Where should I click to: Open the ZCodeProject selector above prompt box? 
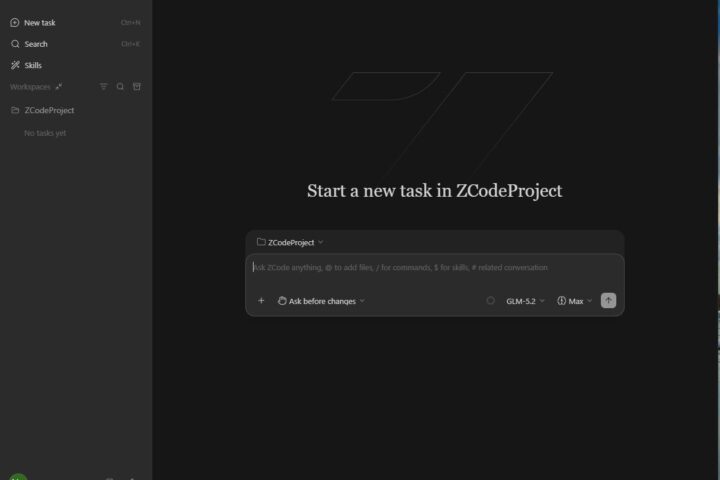(x=290, y=243)
